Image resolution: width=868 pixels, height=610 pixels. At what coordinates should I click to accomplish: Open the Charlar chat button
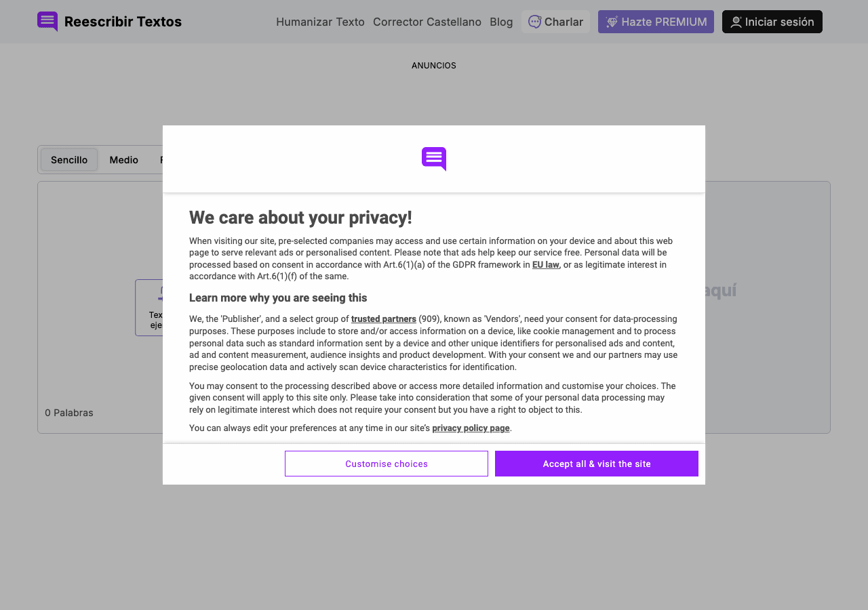[555, 22]
